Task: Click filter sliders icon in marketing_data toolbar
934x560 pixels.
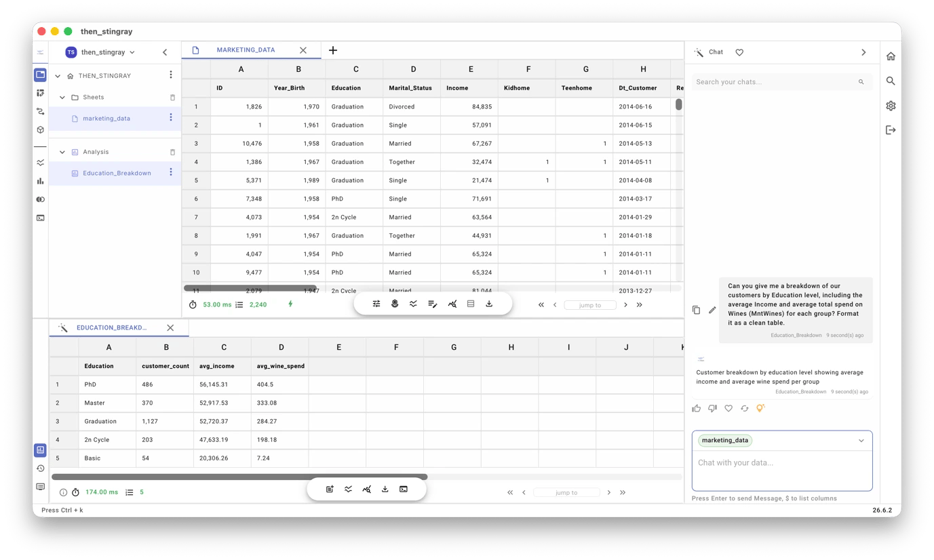Action: [376, 304]
